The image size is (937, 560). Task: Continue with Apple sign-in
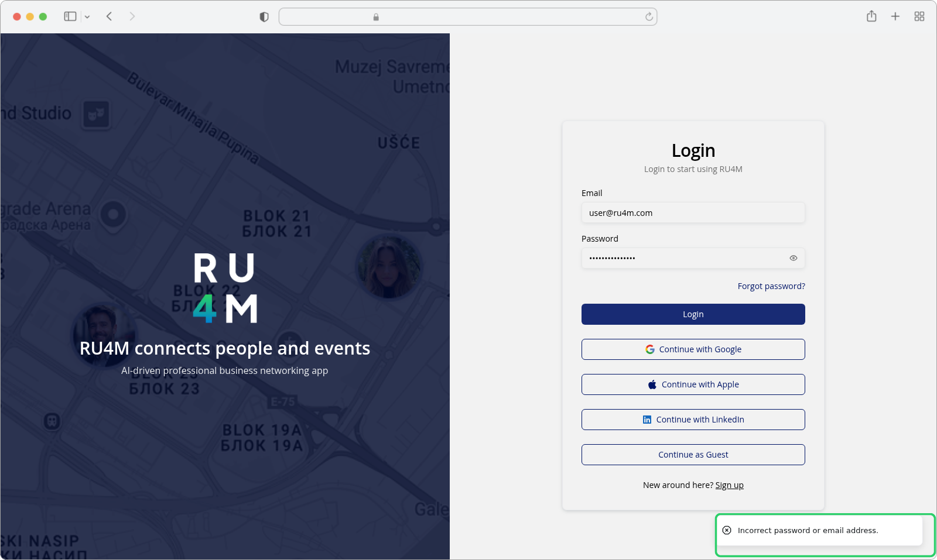(x=693, y=384)
